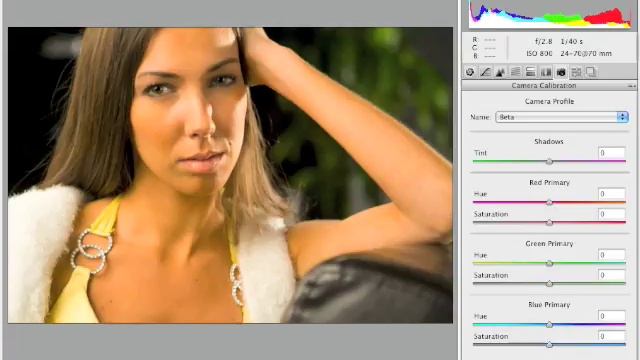Viewport: 640px width, 360px height.
Task: Click the Shadows Tint value field
Action: [x=611, y=153]
